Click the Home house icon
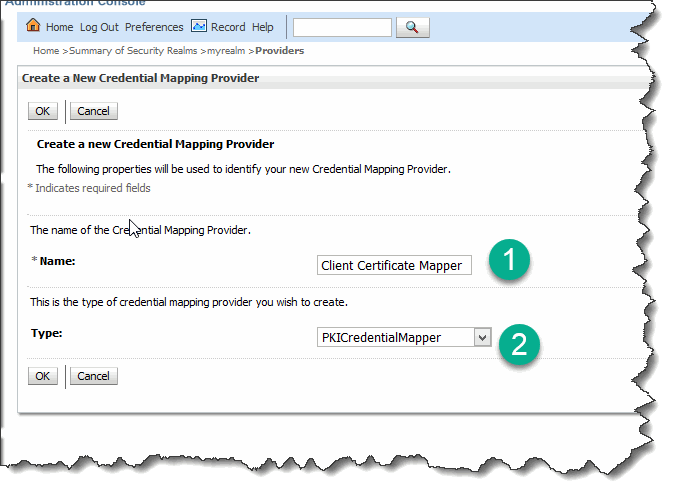 pyautogui.click(x=33, y=26)
